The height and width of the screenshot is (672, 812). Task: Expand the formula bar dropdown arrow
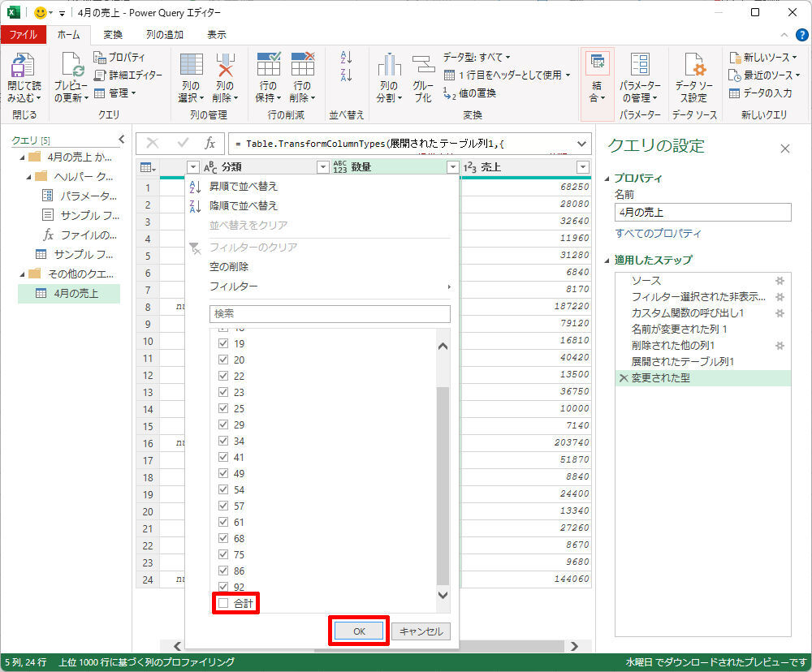(581, 144)
